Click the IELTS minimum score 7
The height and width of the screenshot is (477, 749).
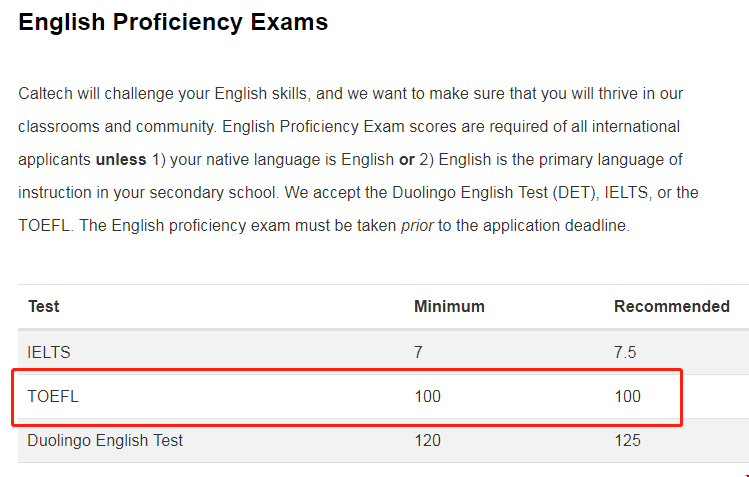click(419, 352)
